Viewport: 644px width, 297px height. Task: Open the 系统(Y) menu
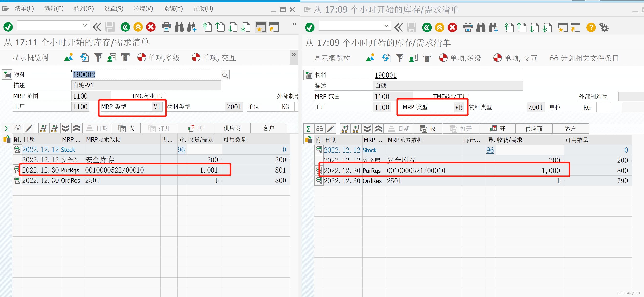(x=173, y=9)
